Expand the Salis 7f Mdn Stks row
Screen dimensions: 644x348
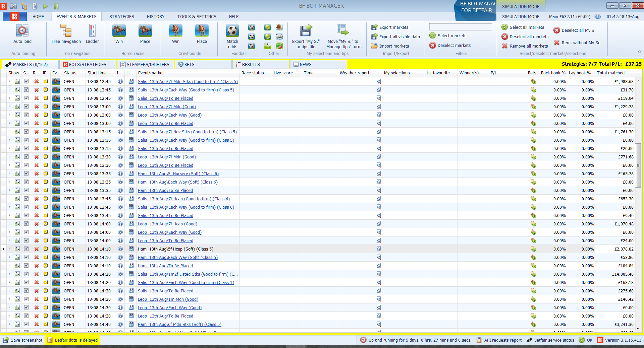pyautogui.click(x=9, y=81)
